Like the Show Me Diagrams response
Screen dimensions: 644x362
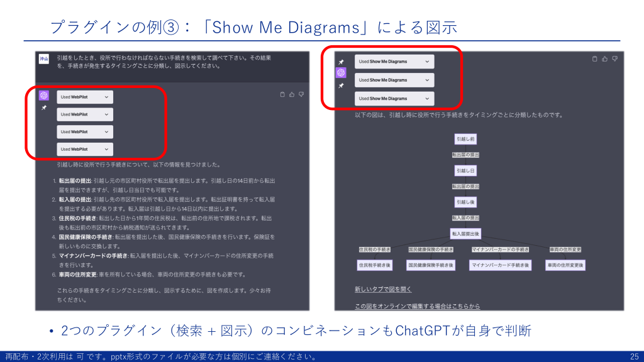click(605, 59)
